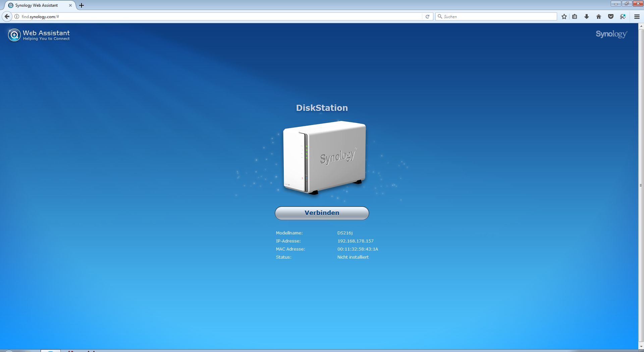
Task: Click the vertical scrollbar thumb
Action: 641,185
